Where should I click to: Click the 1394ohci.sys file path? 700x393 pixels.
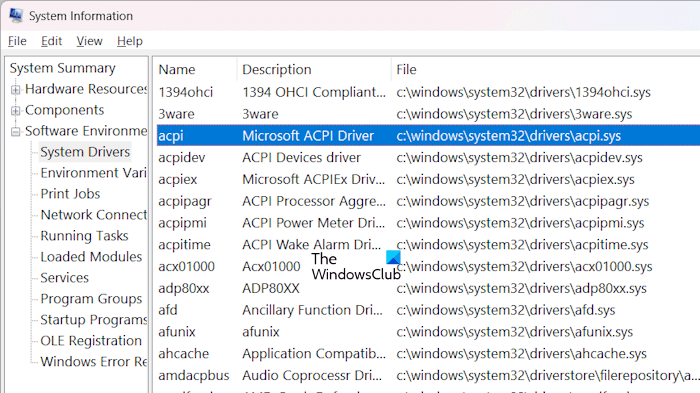523,92
